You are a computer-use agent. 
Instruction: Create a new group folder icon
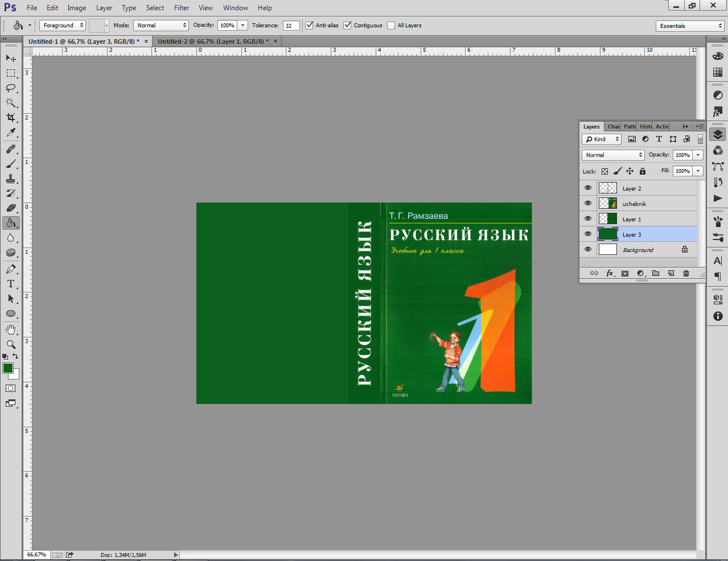(x=656, y=273)
